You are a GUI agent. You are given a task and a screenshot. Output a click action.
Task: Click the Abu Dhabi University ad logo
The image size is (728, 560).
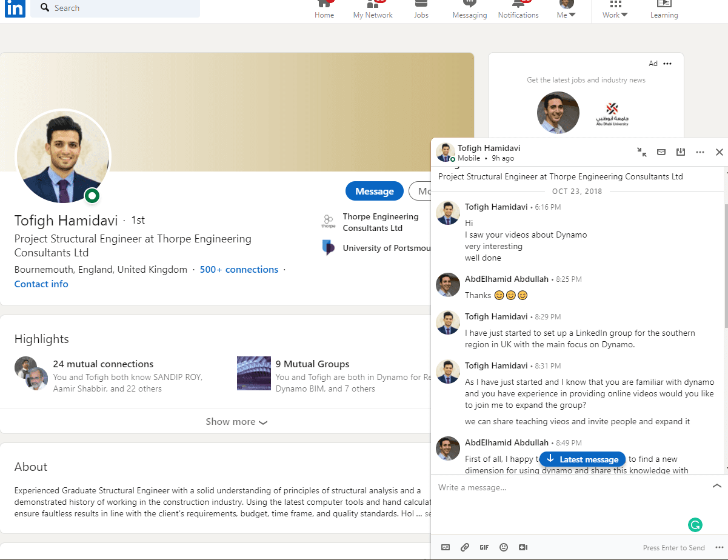coord(612,113)
